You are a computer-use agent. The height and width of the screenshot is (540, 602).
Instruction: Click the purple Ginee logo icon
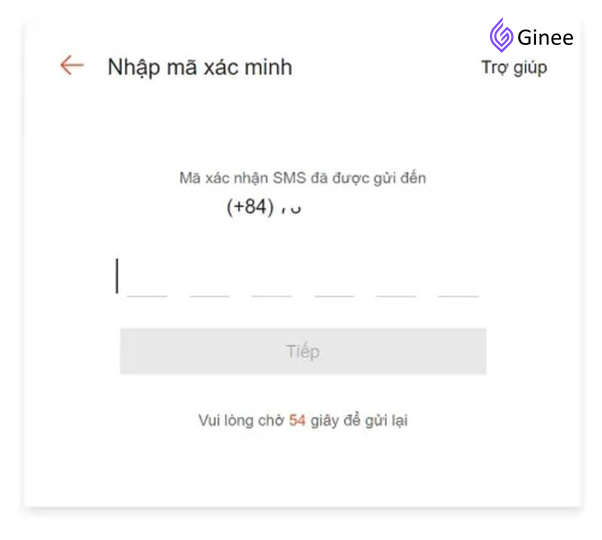point(501,35)
